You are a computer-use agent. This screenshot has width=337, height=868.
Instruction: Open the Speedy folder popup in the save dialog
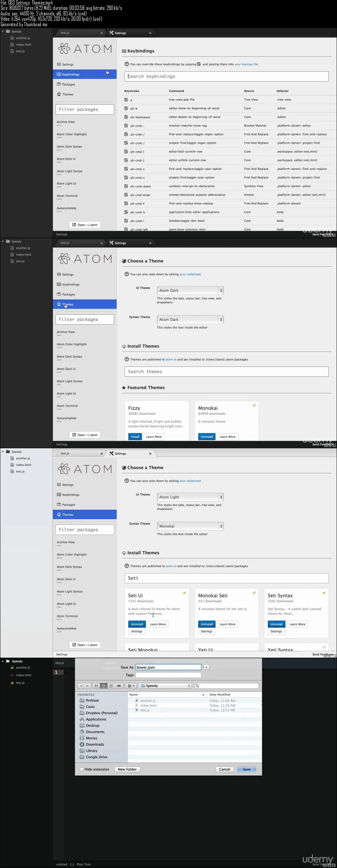point(165,686)
